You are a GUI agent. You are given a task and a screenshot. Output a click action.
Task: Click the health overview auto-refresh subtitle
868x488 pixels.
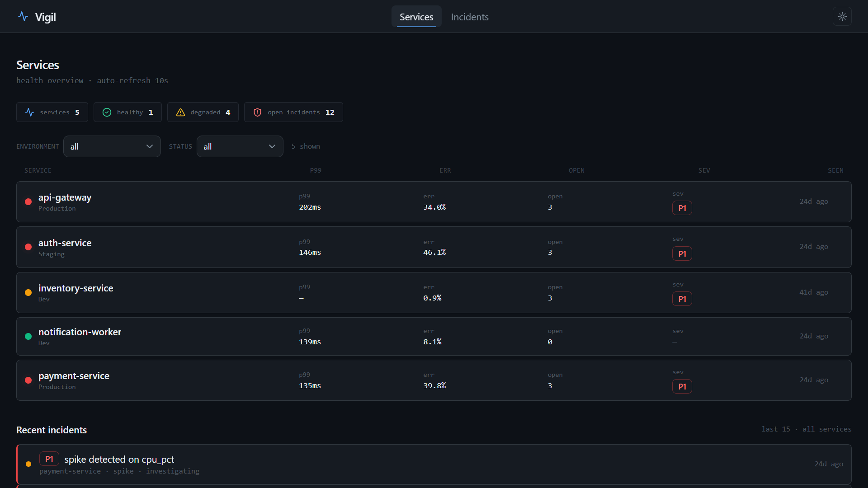pos(92,80)
